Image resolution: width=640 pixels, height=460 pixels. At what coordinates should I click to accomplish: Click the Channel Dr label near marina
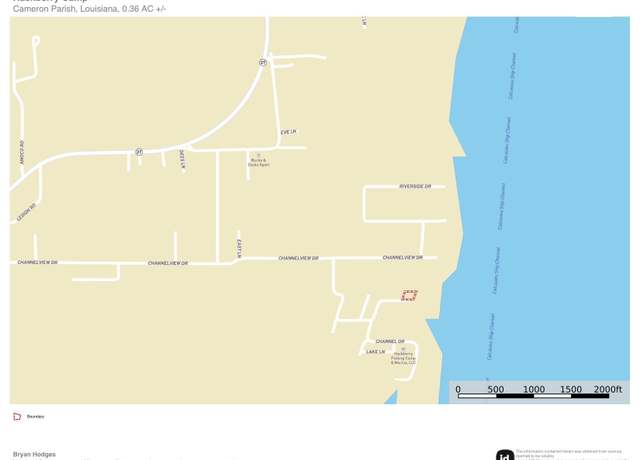[x=390, y=341]
